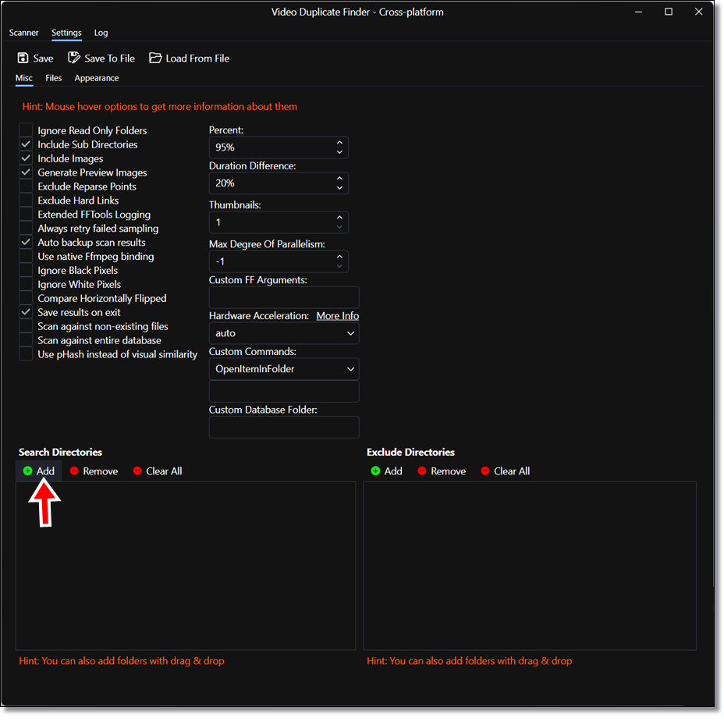Switch to the Appearance sub-tab

(x=97, y=78)
